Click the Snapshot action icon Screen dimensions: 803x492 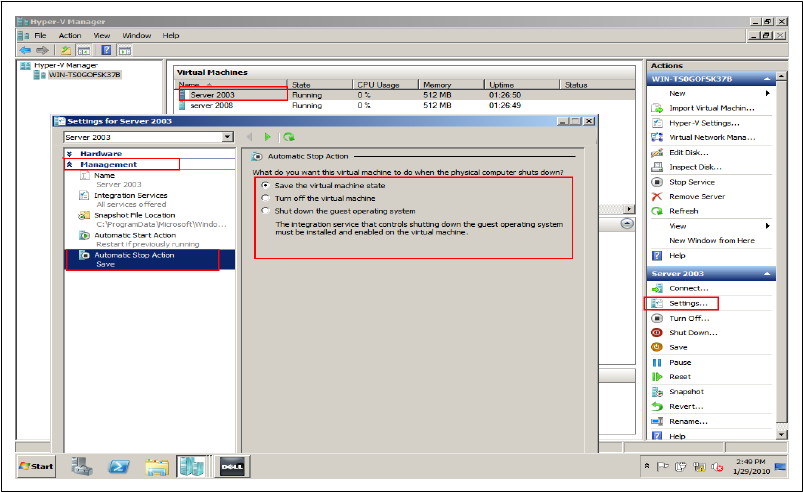point(657,392)
